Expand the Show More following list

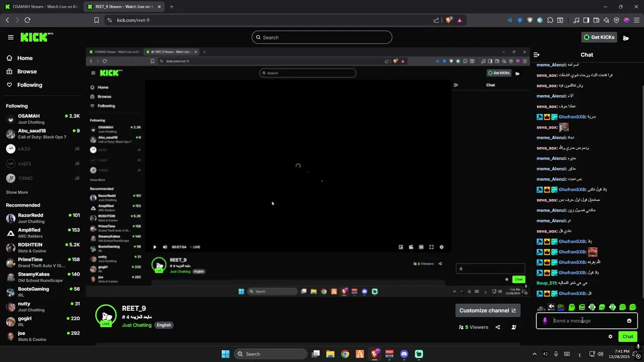tap(17, 193)
